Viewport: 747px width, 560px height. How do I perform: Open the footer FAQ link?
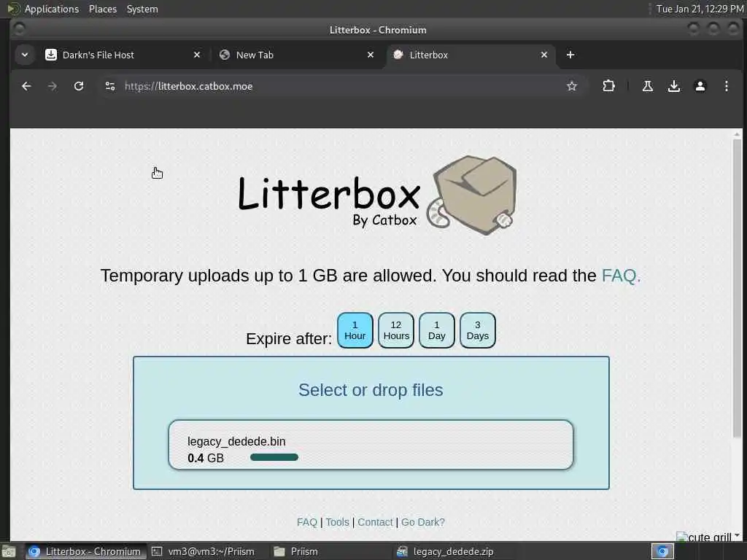(x=307, y=522)
